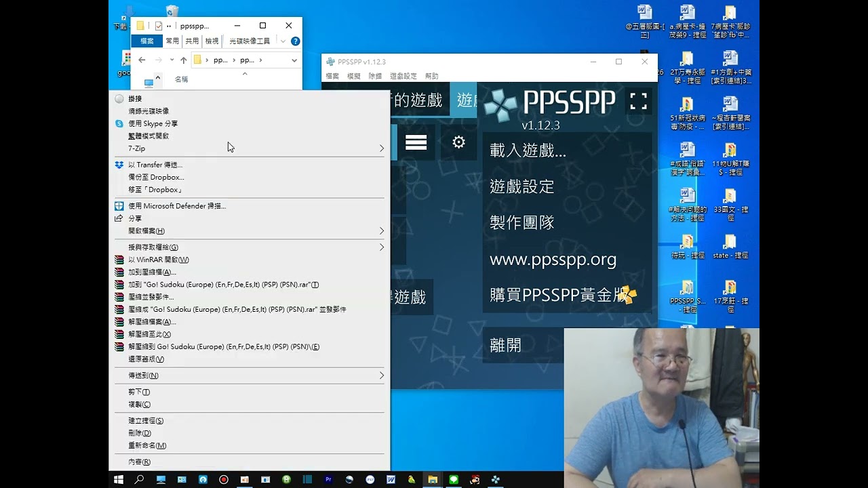
Task: Select the 'PPSSPP_S...' desktop shortcut
Action: click(687, 296)
